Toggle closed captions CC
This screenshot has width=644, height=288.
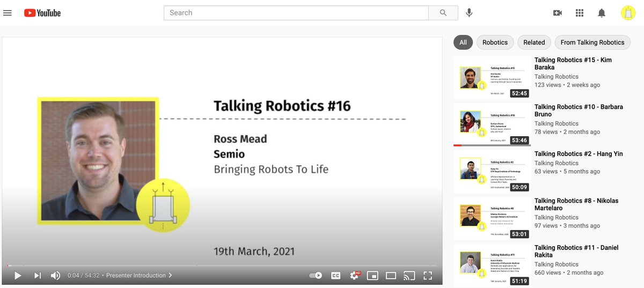tap(336, 276)
